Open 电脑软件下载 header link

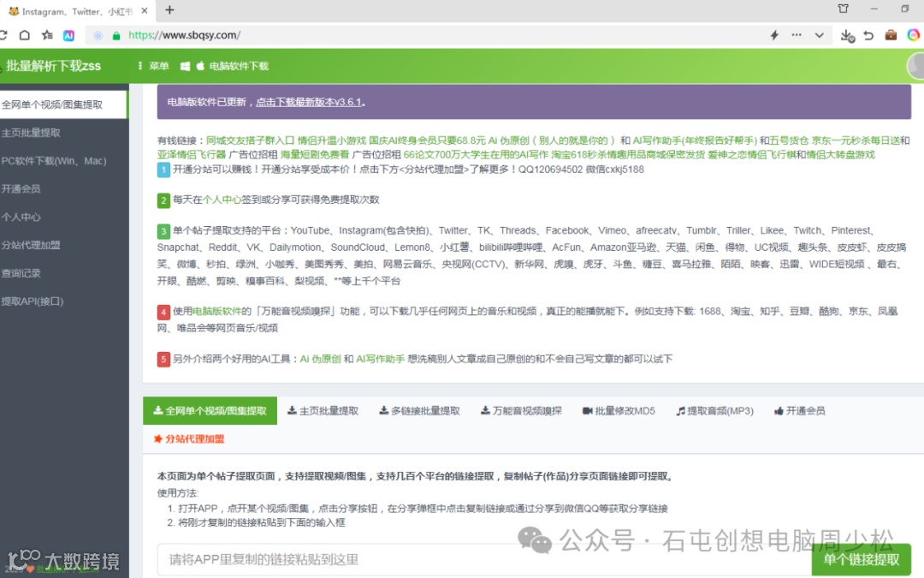point(239,66)
